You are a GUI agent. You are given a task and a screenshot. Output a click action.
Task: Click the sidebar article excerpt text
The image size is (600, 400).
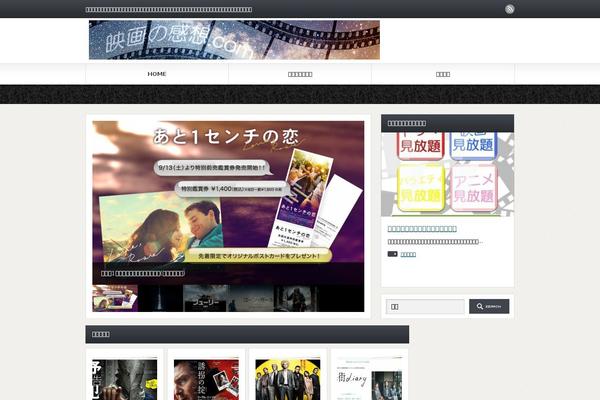pyautogui.click(x=435, y=242)
